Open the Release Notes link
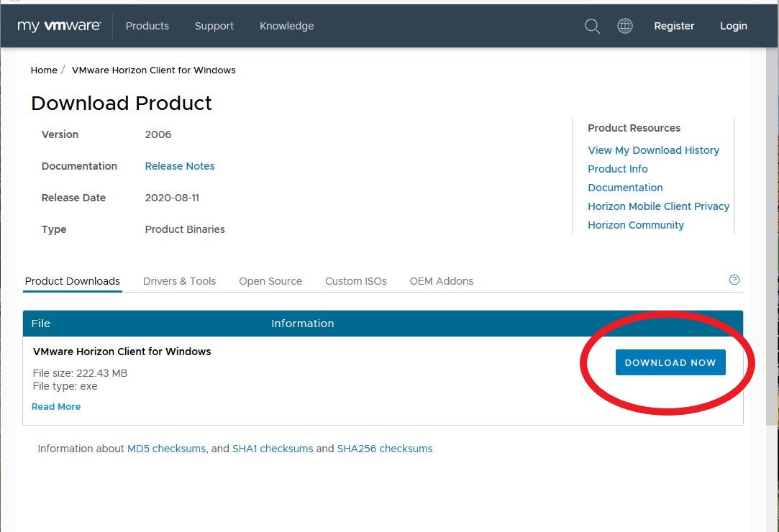 tap(179, 166)
